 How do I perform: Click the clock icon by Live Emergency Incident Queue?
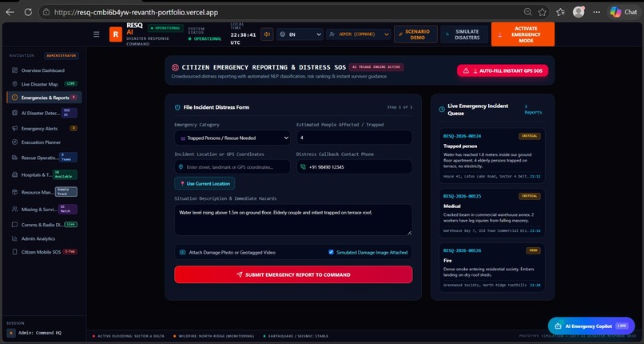[442, 110]
